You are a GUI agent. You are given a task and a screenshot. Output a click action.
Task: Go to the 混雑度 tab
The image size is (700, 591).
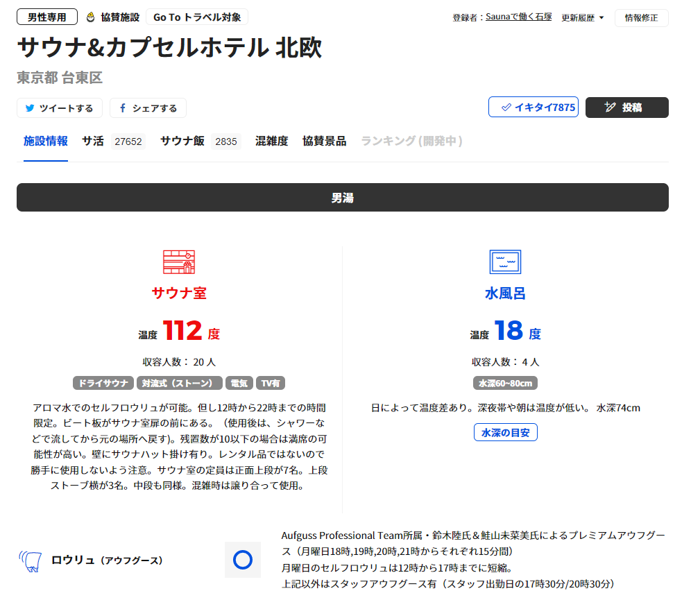[x=271, y=141]
